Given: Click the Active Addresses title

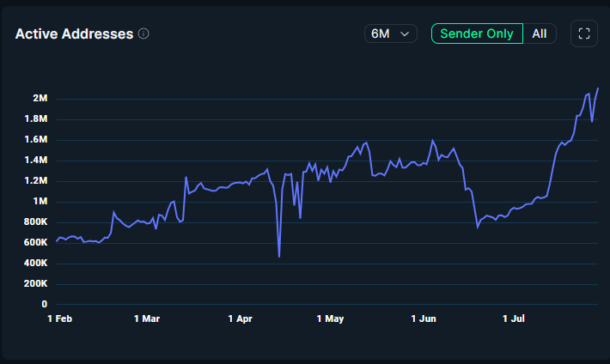Looking at the screenshot, I should pyautogui.click(x=74, y=33).
